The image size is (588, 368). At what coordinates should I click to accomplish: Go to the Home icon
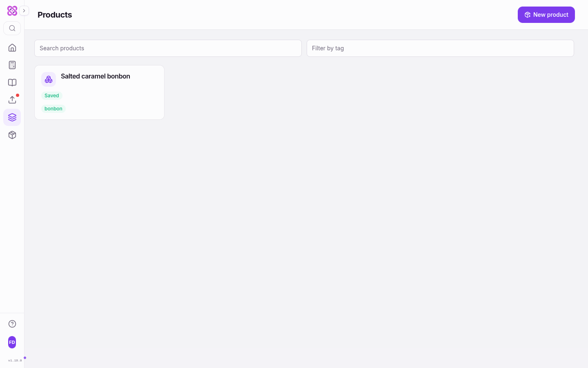pyautogui.click(x=12, y=47)
